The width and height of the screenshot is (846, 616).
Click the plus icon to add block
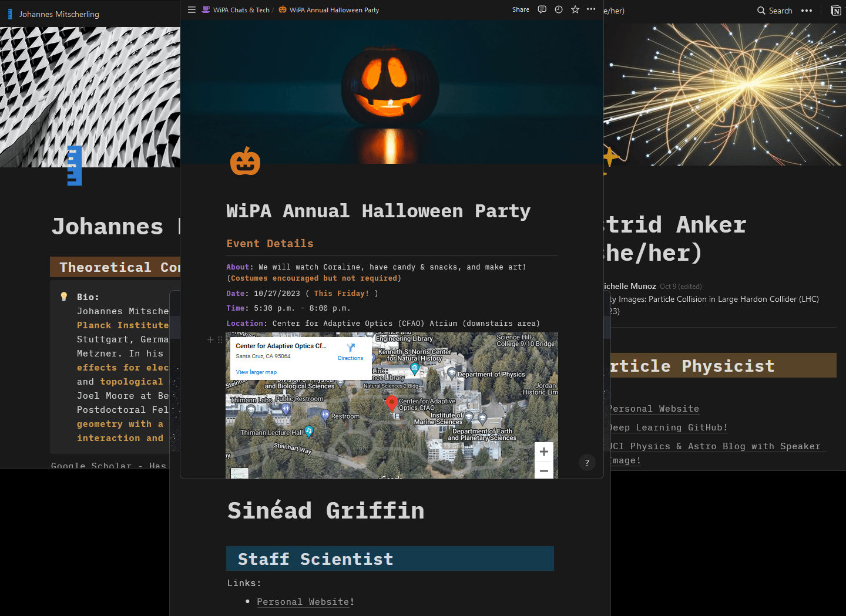(210, 339)
